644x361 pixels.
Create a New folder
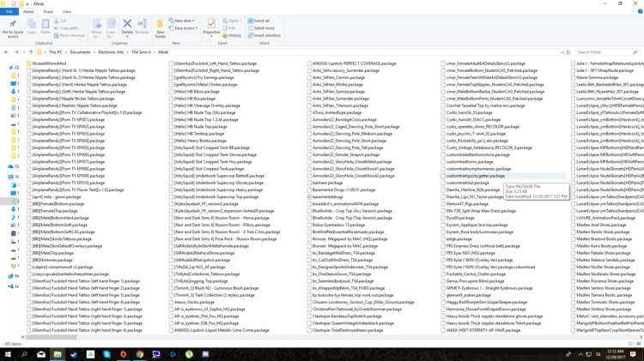click(x=161, y=28)
